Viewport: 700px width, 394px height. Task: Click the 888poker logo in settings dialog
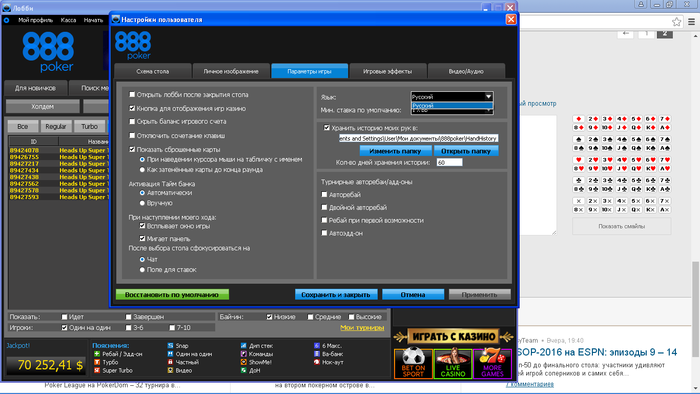click(x=133, y=45)
